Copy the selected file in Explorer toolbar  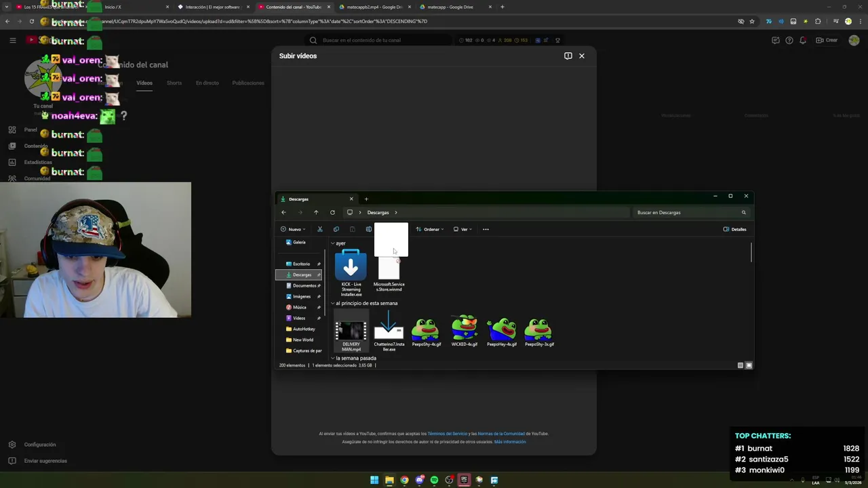click(x=336, y=229)
